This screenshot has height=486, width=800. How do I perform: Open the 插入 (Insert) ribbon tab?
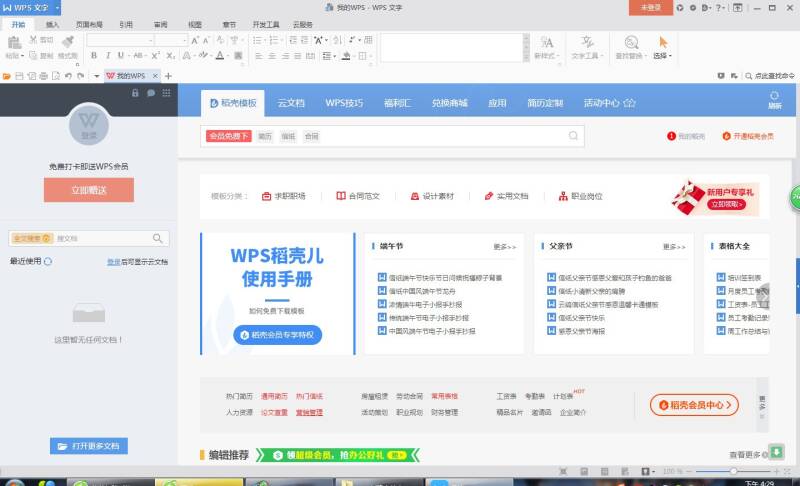tap(52, 24)
